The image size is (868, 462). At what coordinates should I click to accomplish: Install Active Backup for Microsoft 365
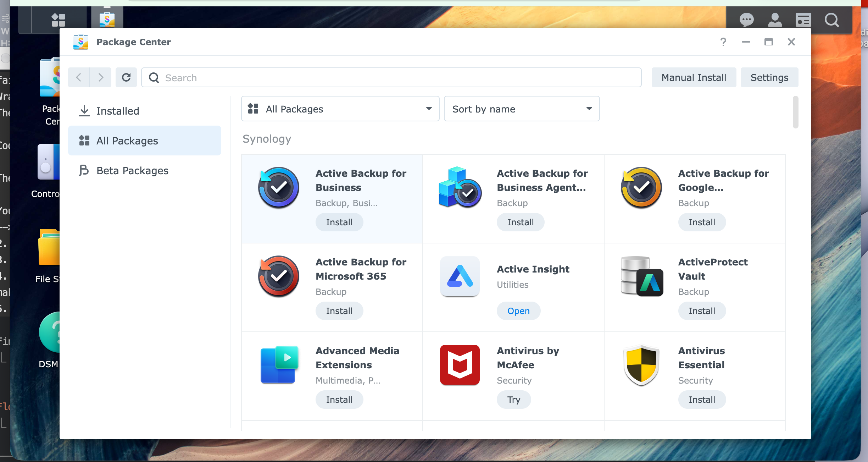tap(339, 311)
